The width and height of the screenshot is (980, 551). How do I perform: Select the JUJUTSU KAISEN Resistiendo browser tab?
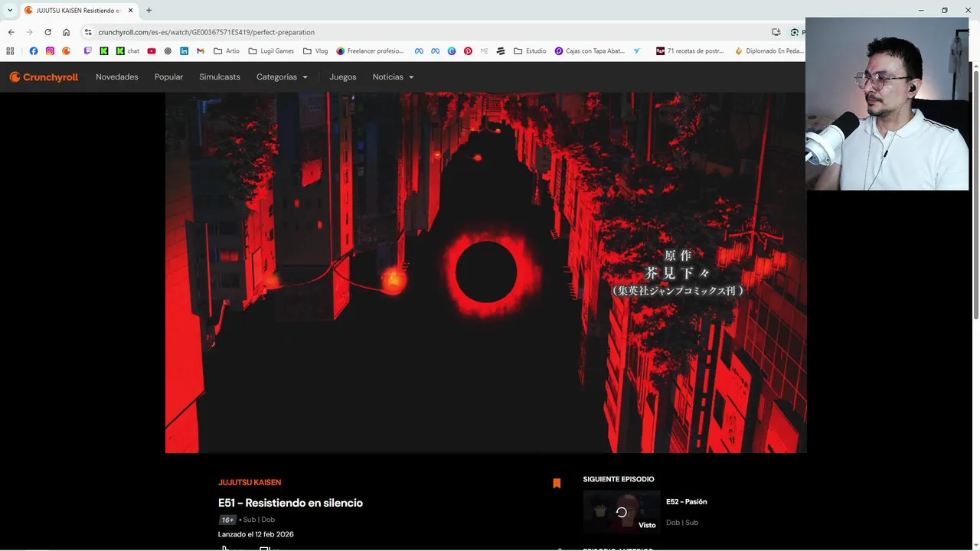pyautogui.click(x=80, y=11)
